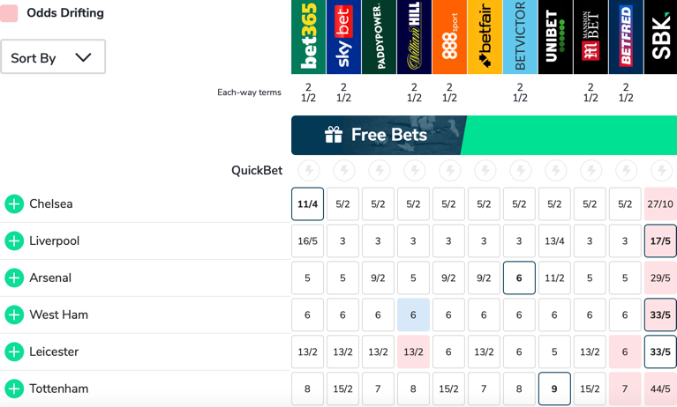Click the Betfair bookmaker logo

click(x=484, y=37)
